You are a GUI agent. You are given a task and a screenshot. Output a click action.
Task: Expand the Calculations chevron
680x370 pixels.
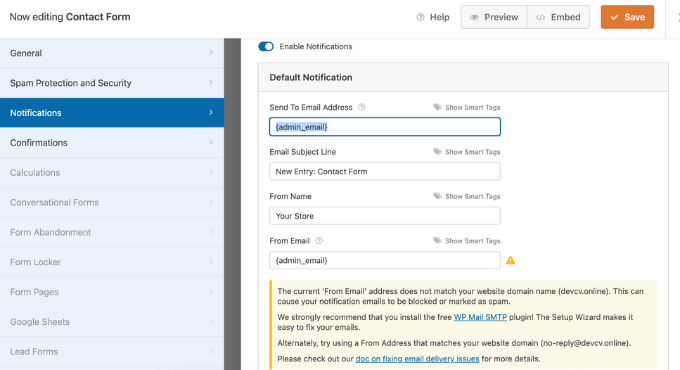211,172
